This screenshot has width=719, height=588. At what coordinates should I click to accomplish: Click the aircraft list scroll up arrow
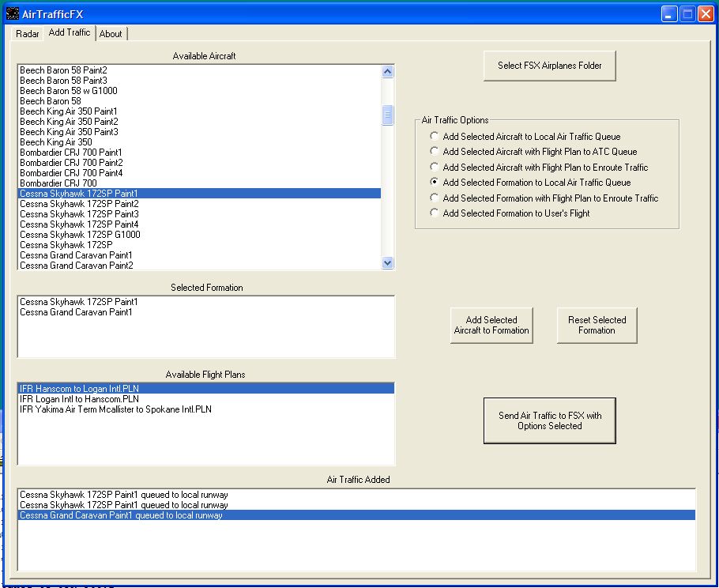[x=387, y=72]
